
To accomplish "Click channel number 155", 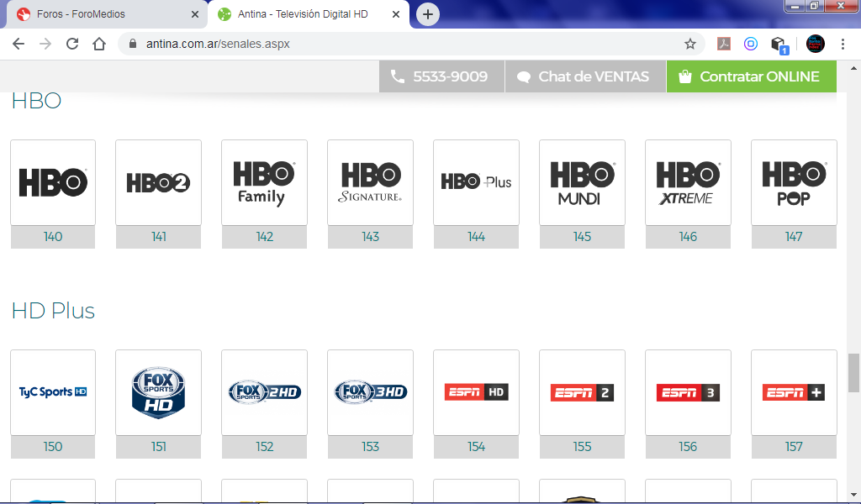I will point(582,446).
